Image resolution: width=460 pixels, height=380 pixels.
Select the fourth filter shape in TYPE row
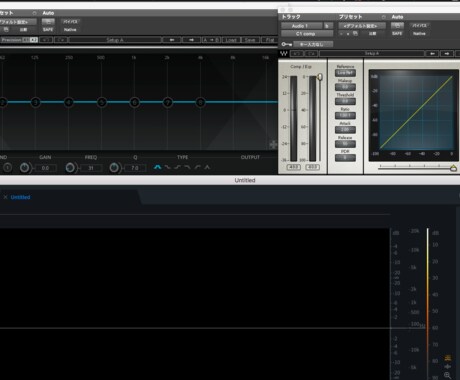188,167
